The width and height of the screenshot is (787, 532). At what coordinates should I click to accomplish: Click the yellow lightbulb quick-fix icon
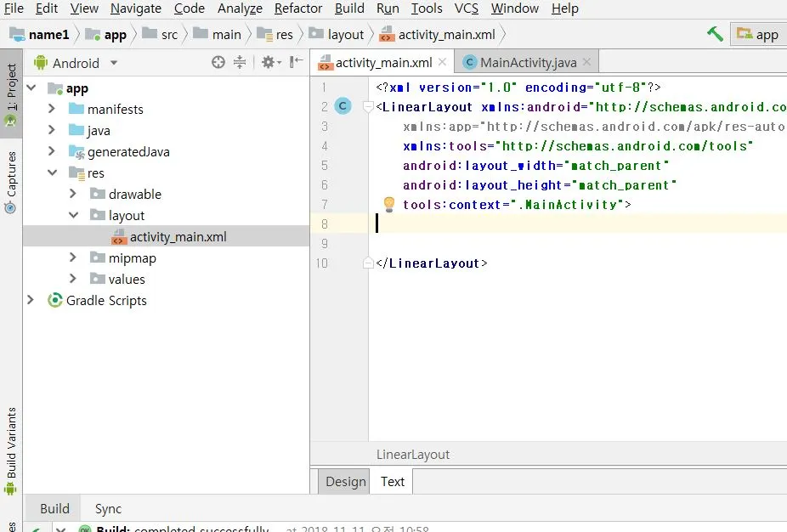[388, 205]
